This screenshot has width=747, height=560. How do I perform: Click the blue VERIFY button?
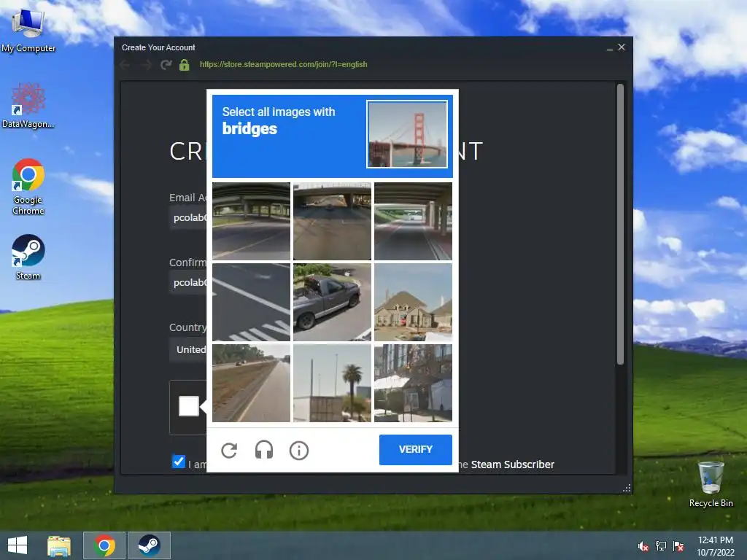coord(415,449)
